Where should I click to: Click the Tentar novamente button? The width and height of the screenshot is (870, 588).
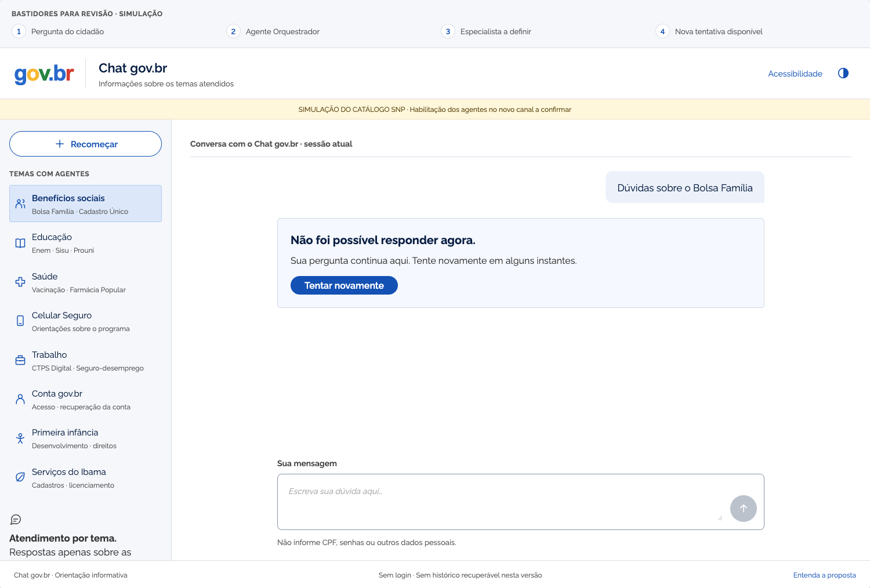click(344, 285)
